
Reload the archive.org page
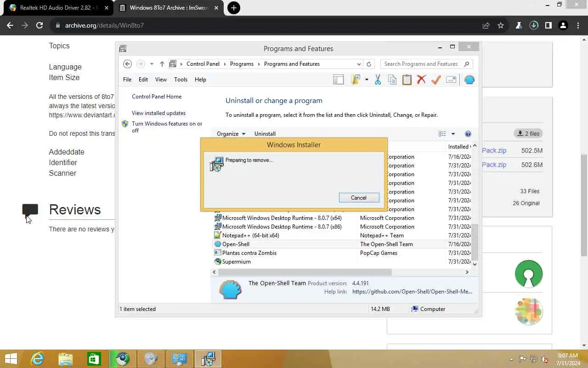40,25
